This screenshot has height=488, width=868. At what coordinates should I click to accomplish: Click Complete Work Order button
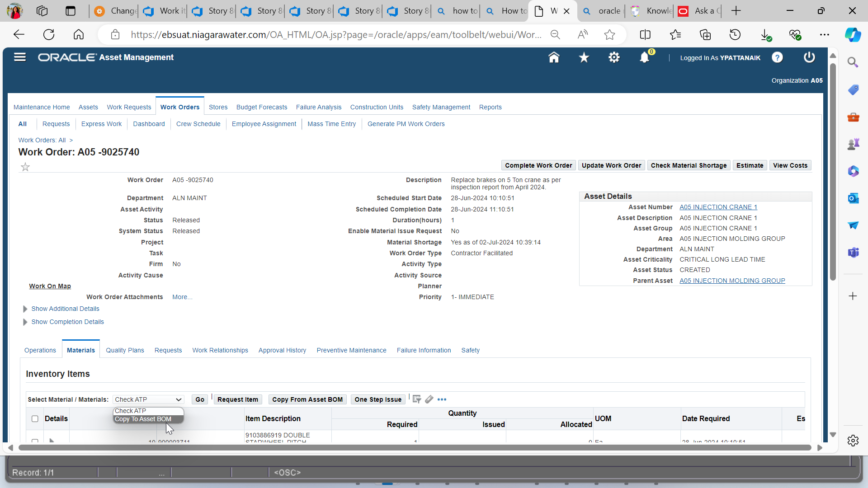pyautogui.click(x=538, y=166)
